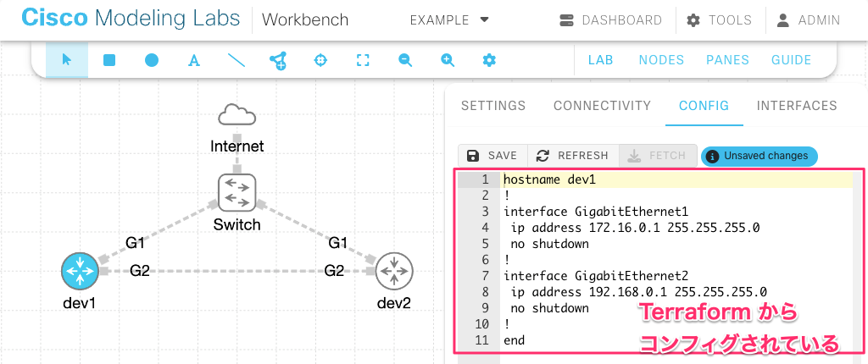Viewport: 868px width, 364px height.
Task: Click the G1 label near dev2
Action: tap(338, 243)
